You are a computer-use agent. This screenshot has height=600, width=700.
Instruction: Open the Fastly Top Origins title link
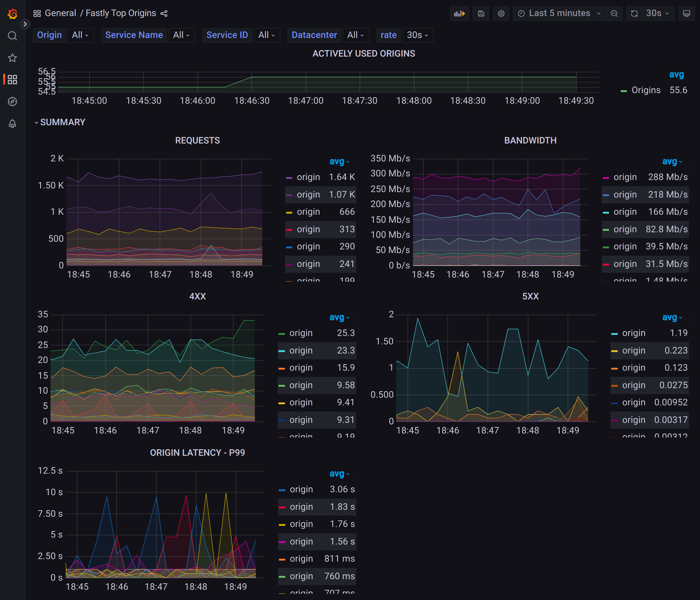tap(121, 13)
